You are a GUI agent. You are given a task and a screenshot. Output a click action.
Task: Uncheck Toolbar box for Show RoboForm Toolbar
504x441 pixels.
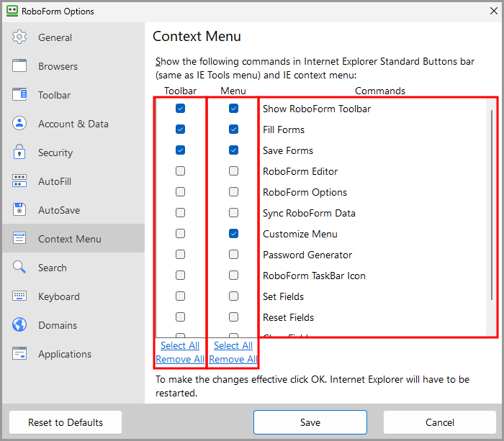tap(180, 108)
